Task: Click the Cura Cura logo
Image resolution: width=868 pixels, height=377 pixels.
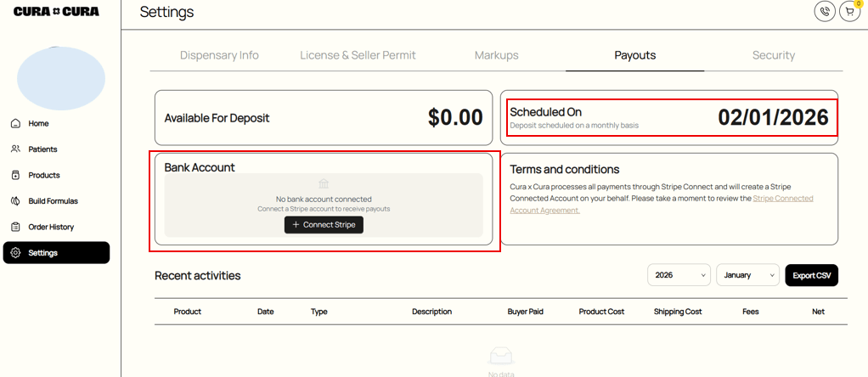Action: coord(56,12)
